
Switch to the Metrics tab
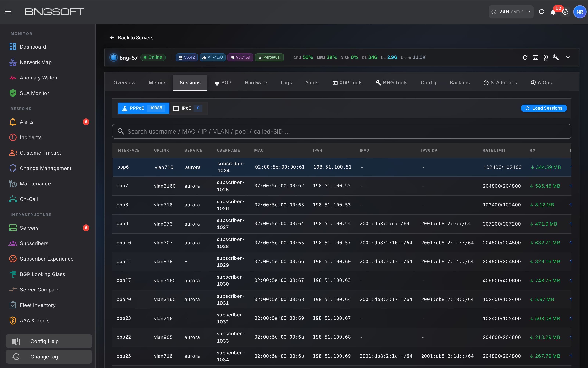point(157,82)
